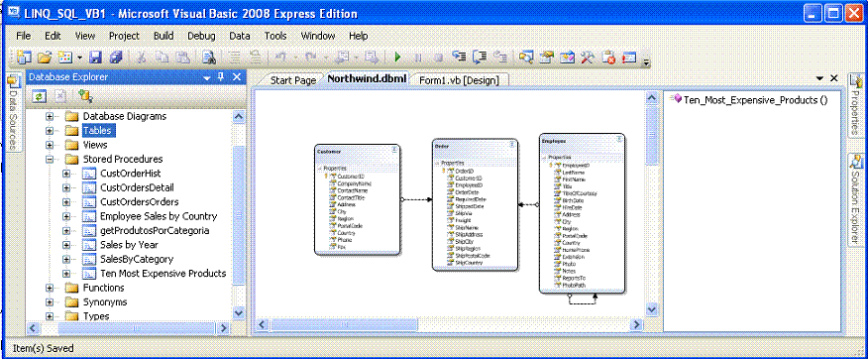Open the Error List toolbar icon
Image resolution: width=868 pixels, height=359 pixels.
coord(608,57)
